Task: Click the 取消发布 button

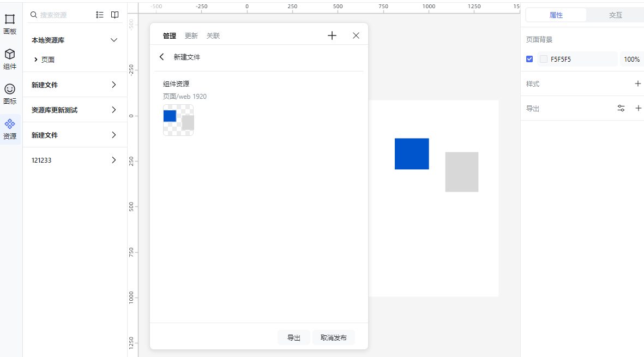Action: pyautogui.click(x=333, y=337)
